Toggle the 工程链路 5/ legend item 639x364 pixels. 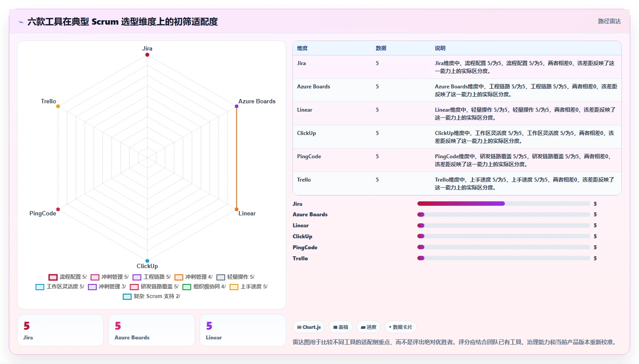(151, 277)
